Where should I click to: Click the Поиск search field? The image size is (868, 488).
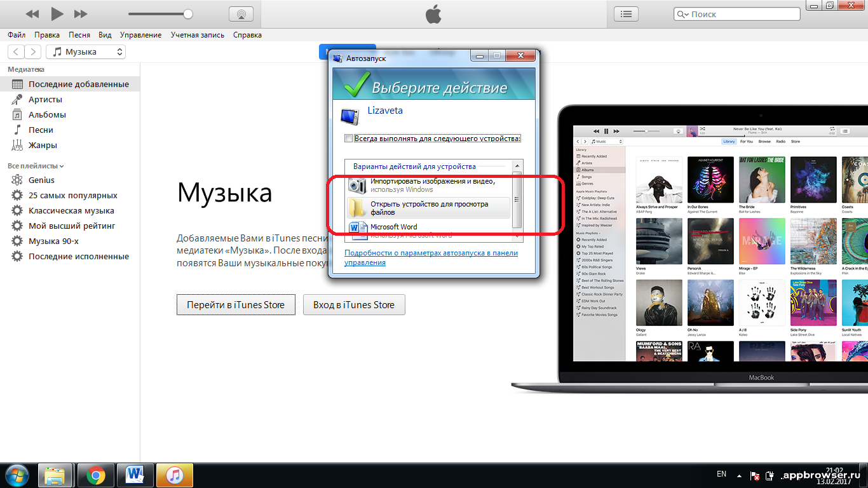click(x=736, y=14)
